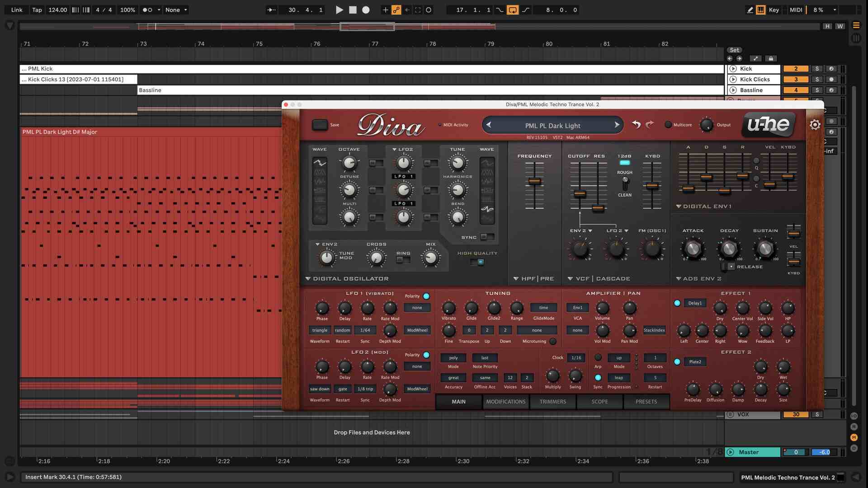
Task: Open quantization None dropdown in top bar
Action: point(176,9)
